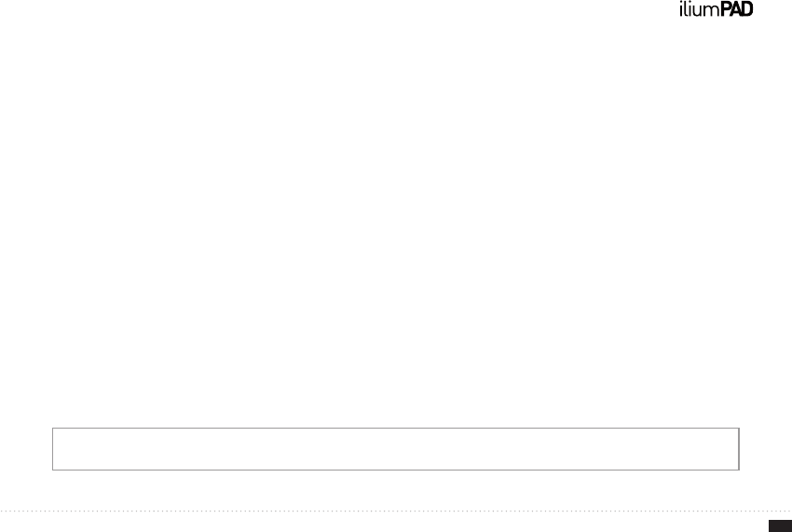The width and height of the screenshot is (792, 532).
Task: Click the dotted footer separator line
Action: pyautogui.click(x=396, y=511)
